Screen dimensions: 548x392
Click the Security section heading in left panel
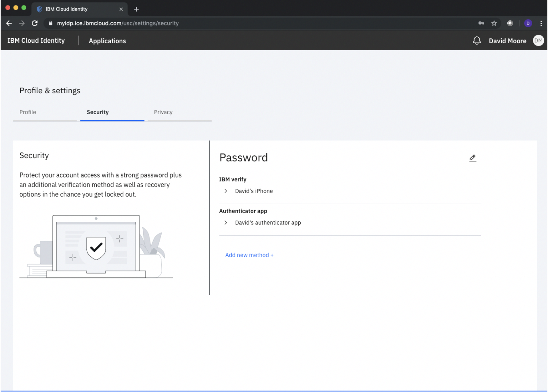(34, 155)
